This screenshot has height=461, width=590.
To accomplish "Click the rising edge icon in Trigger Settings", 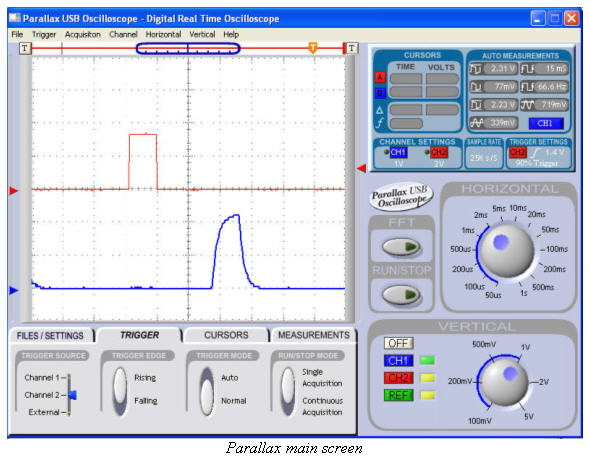I will click(x=535, y=152).
